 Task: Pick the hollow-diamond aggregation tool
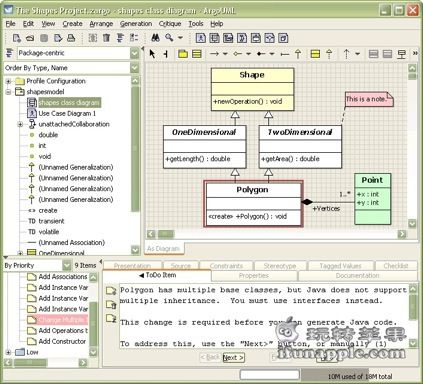click(237, 54)
